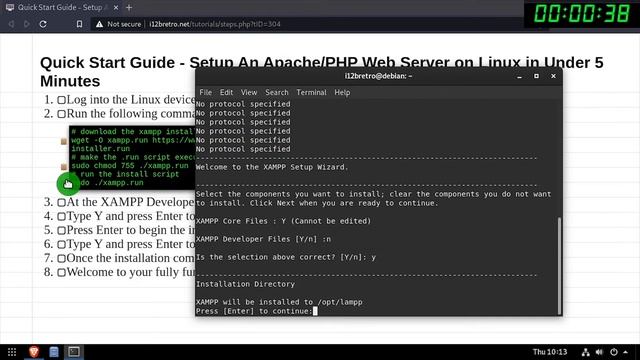This screenshot has height=360, width=640.
Task: Close the Quick Start Guide browser tab
Action: pos(116,7)
